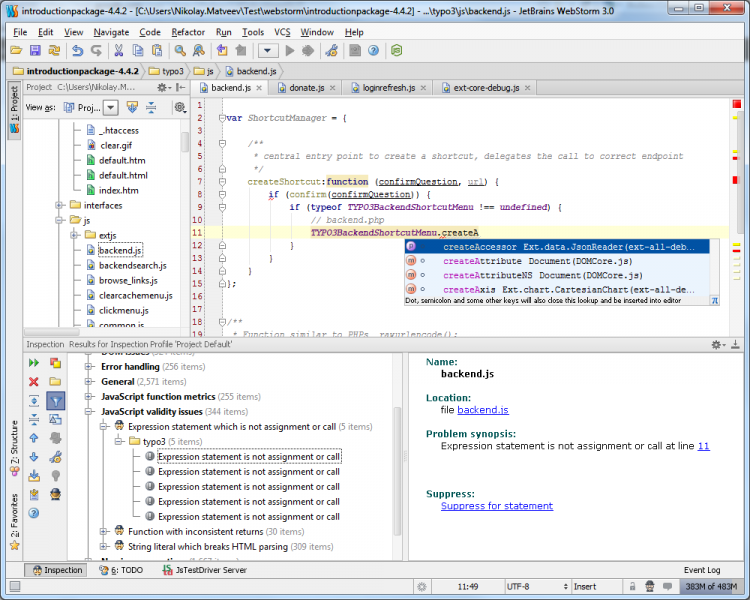Open the run configuration dropdown in toolbar
Image resolution: width=750 pixels, height=600 pixels.
click(x=268, y=50)
